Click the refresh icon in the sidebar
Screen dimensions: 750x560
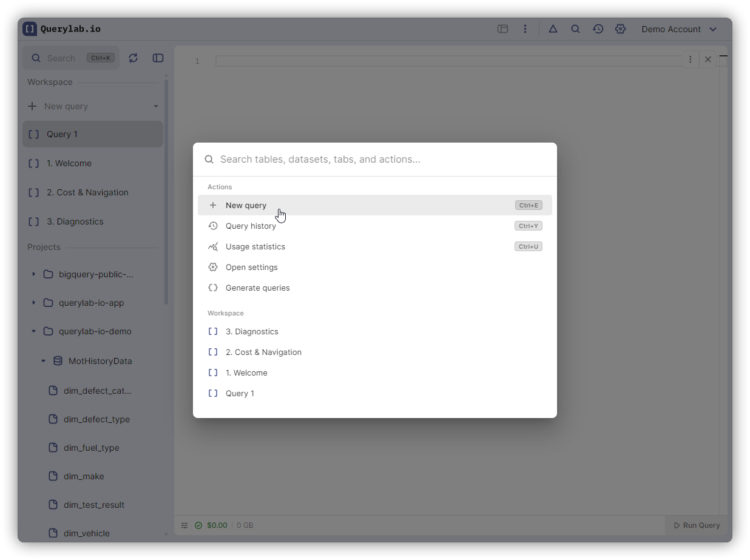click(133, 58)
